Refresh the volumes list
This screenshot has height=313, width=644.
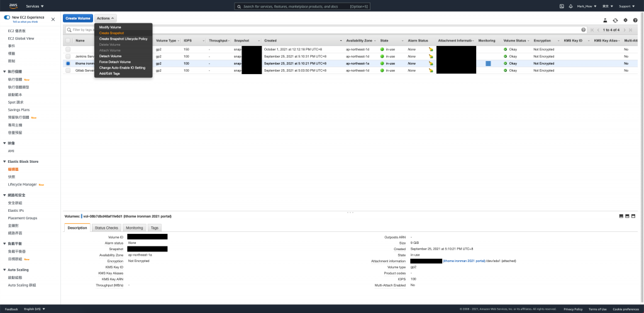615,20
